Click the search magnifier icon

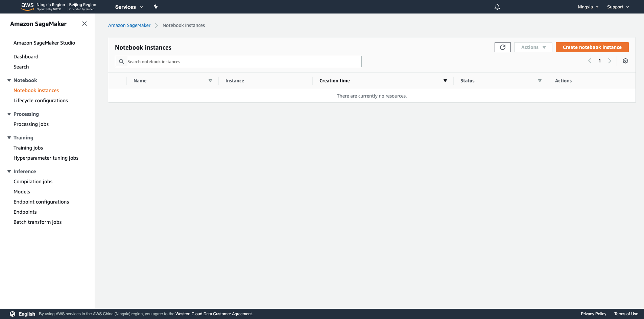121,61
